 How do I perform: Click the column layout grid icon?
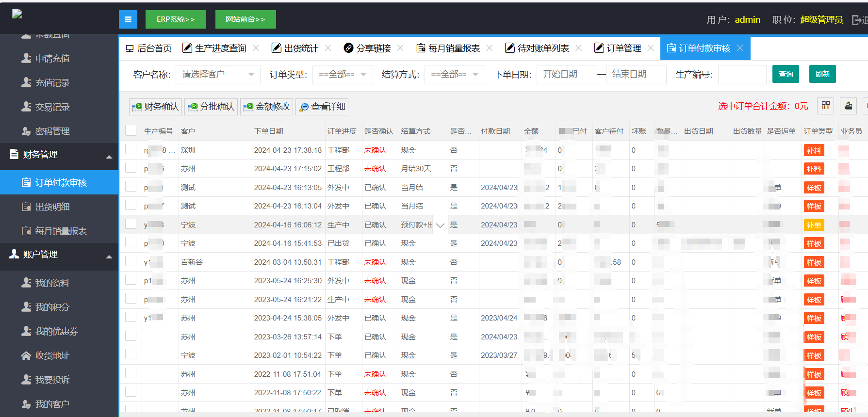tap(826, 106)
